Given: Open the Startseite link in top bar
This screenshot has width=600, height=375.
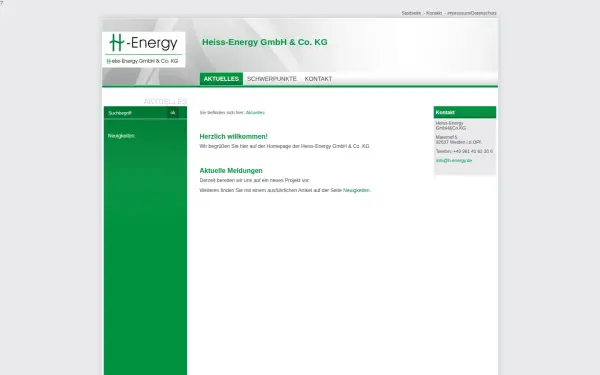Looking at the screenshot, I should click(411, 13).
